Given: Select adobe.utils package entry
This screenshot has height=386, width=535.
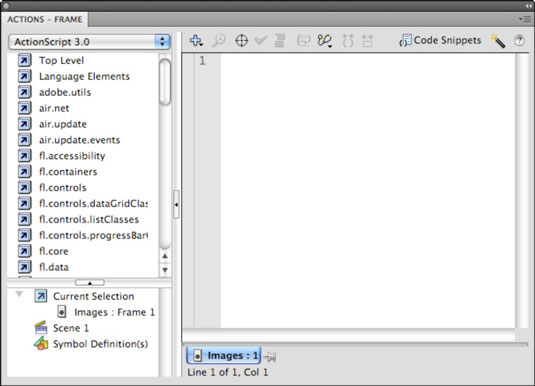Looking at the screenshot, I should click(x=65, y=92).
